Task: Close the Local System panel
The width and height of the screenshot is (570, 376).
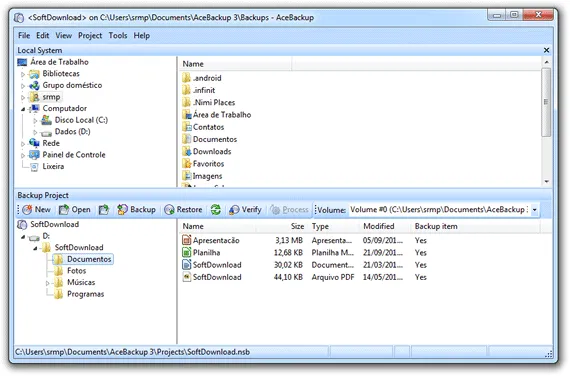Action: tap(546, 50)
